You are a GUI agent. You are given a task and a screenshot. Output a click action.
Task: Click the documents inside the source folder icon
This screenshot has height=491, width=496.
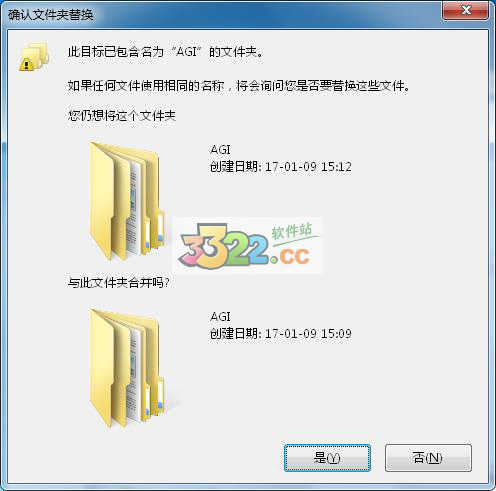(135, 207)
